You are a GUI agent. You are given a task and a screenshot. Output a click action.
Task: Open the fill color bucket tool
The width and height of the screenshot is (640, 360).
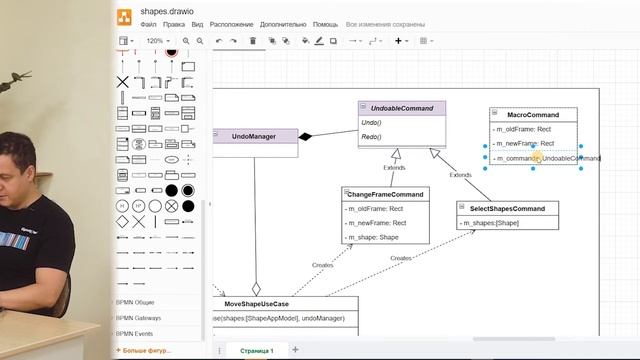305,41
